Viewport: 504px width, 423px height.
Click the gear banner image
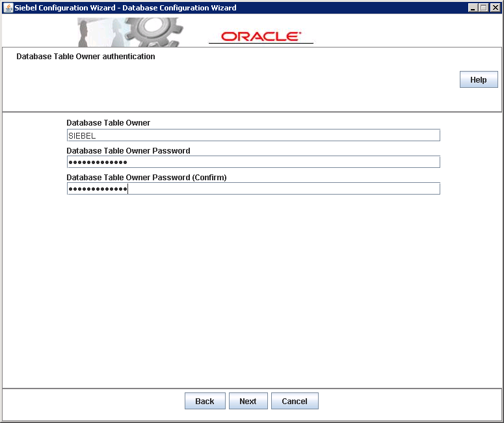(131, 32)
